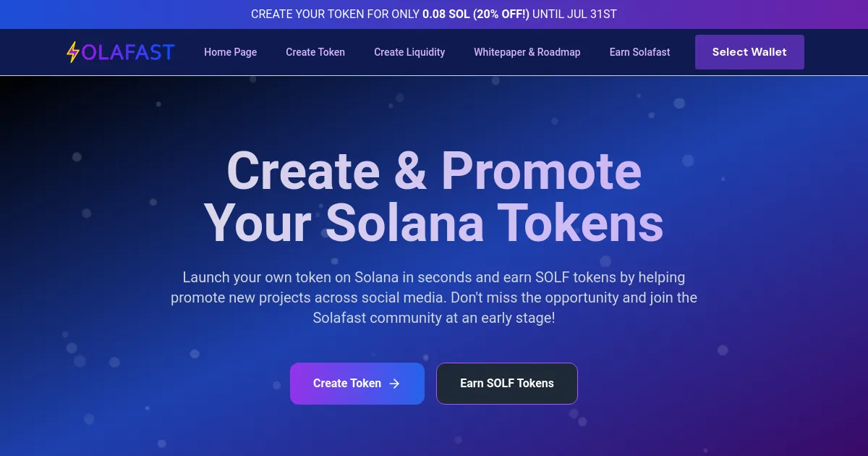
Task: Select Create Token from the navigation bar
Action: (315, 52)
